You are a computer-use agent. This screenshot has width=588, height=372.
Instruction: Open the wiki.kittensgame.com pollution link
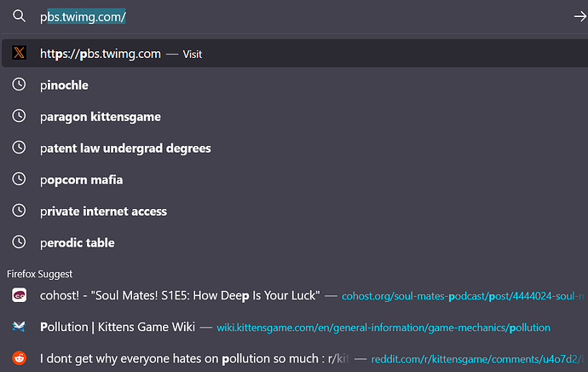383,328
